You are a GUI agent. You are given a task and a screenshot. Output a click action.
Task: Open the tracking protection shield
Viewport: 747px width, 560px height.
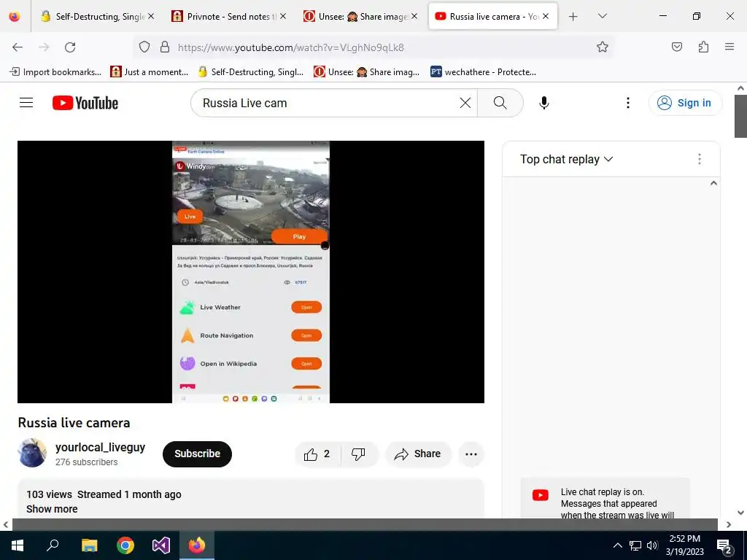tap(144, 47)
